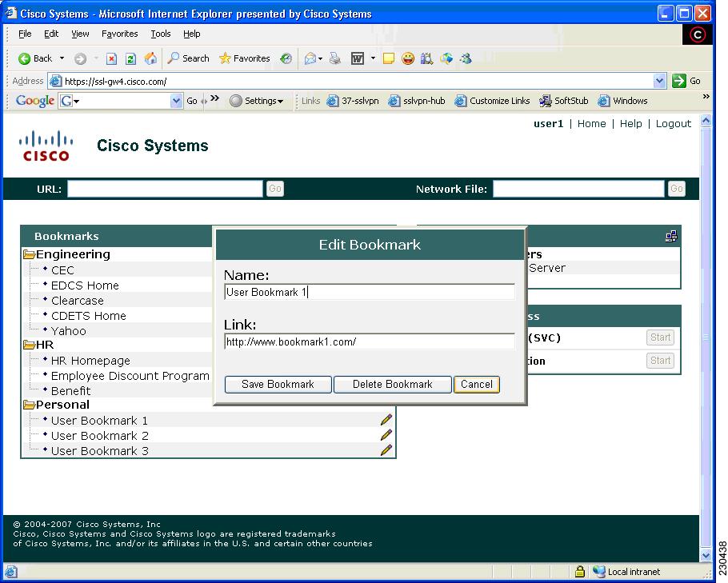Click the Refresh icon in toolbar
Viewport: 728px width, 583px height.
pyautogui.click(x=130, y=58)
